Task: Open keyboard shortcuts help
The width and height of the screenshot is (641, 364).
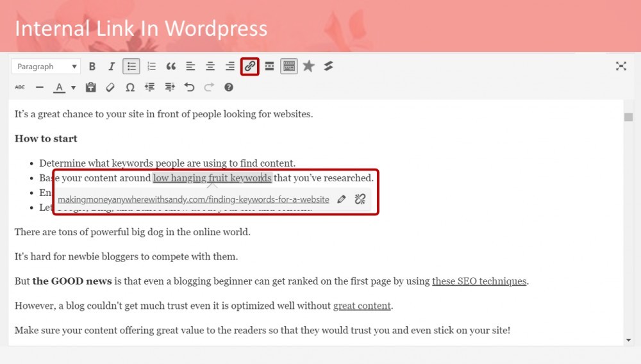Action: (229, 87)
